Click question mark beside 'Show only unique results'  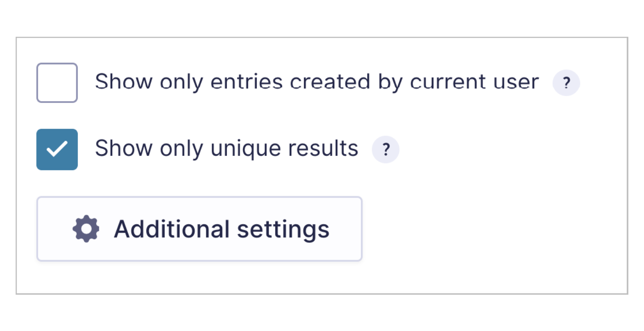click(x=385, y=149)
